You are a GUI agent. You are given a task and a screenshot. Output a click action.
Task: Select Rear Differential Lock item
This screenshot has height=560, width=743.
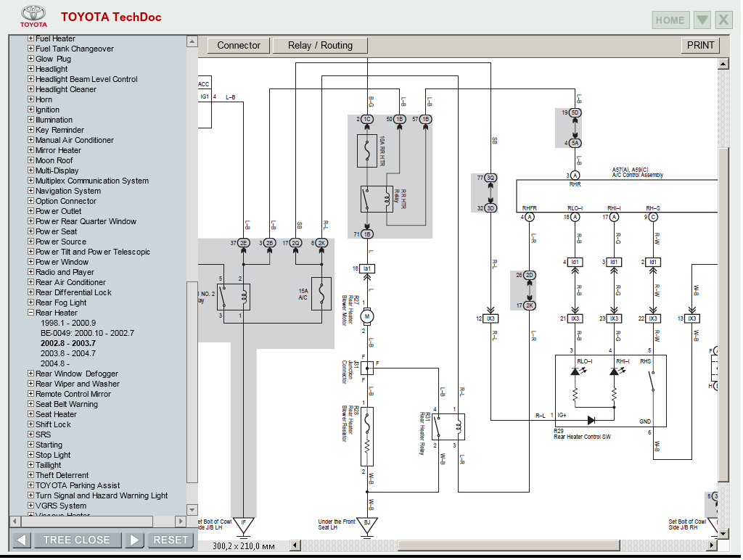73,292
